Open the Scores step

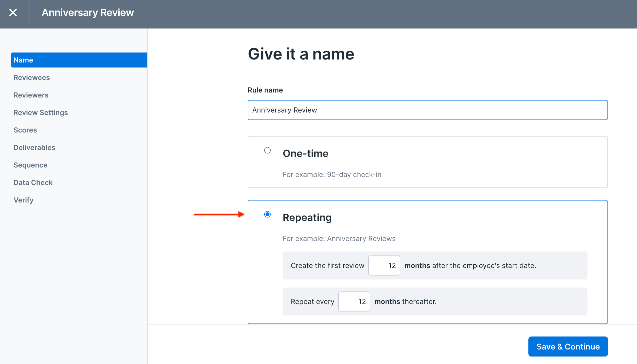click(x=25, y=130)
